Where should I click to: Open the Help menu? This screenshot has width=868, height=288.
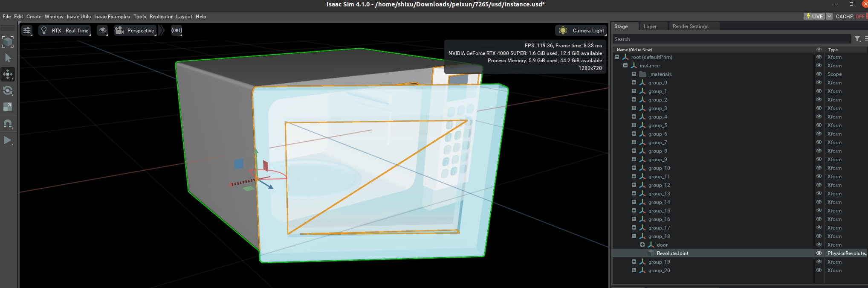201,17
